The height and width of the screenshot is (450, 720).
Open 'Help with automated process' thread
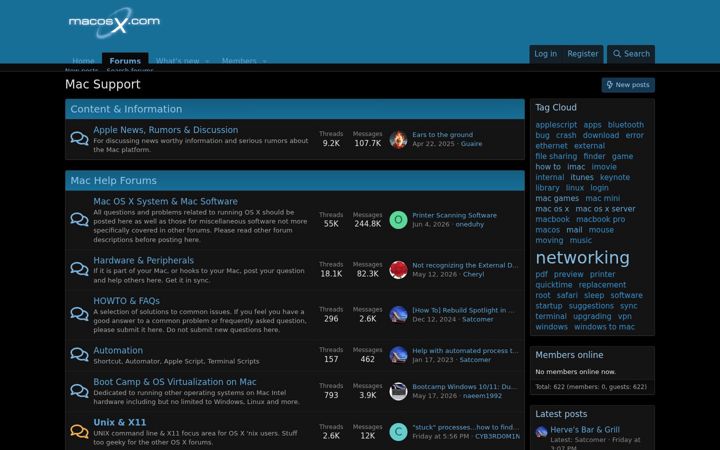pyautogui.click(x=465, y=350)
